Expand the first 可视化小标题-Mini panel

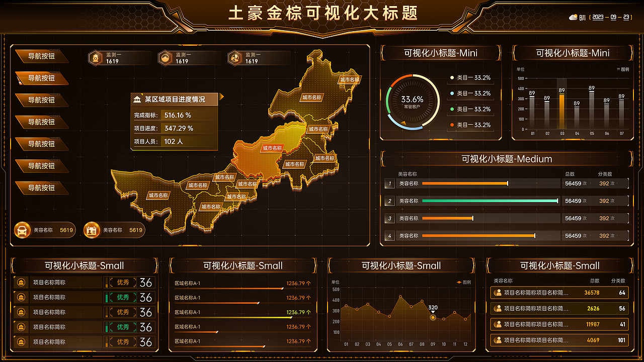440,53
